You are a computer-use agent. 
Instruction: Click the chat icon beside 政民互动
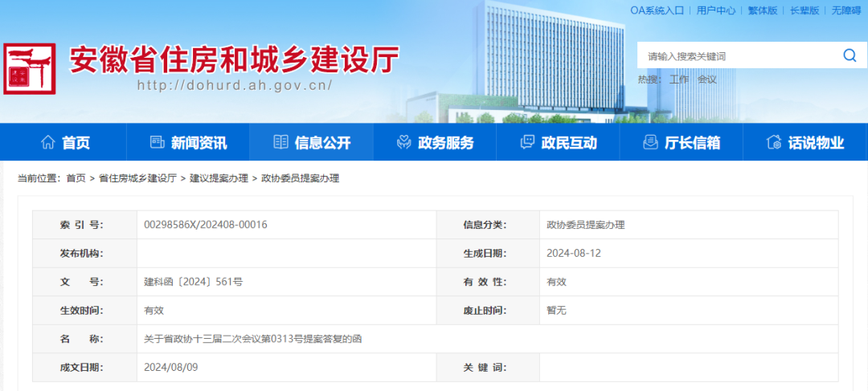click(527, 142)
